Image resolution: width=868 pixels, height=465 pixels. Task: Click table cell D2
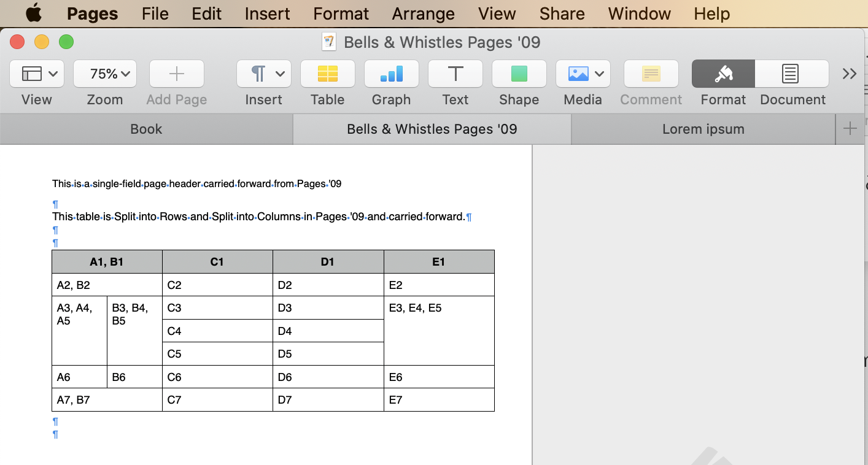(x=328, y=285)
